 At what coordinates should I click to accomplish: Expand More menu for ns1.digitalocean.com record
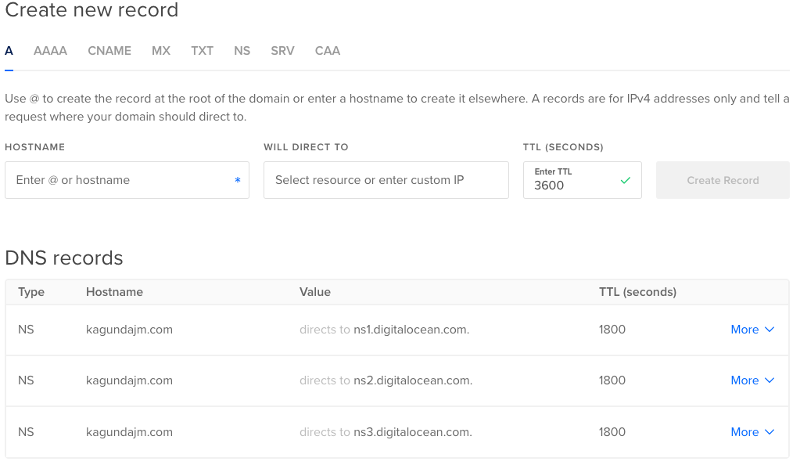click(x=752, y=330)
